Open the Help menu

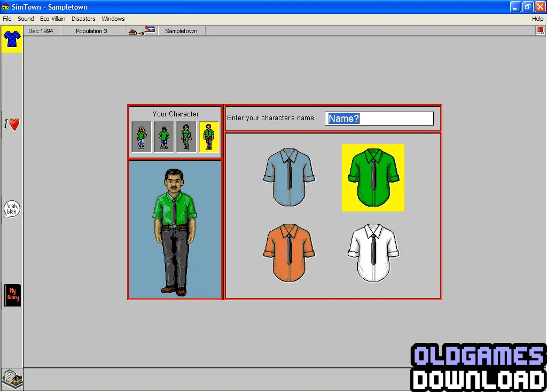(537, 19)
